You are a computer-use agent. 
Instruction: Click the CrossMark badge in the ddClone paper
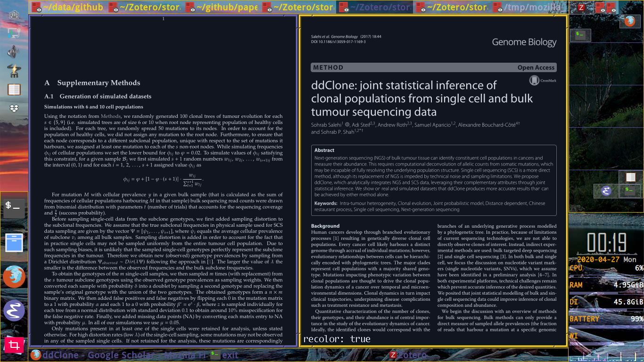pos(543,81)
